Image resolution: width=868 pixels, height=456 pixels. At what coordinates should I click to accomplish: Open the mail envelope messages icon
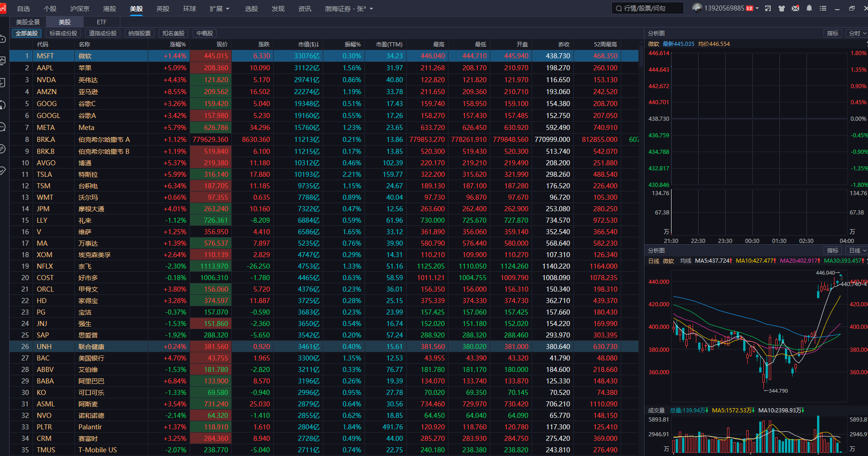(x=795, y=9)
